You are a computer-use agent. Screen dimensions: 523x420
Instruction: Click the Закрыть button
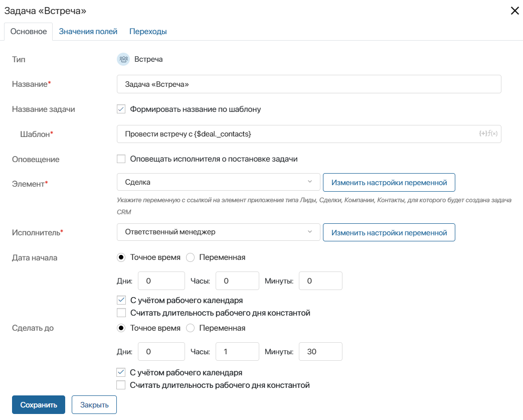click(94, 404)
